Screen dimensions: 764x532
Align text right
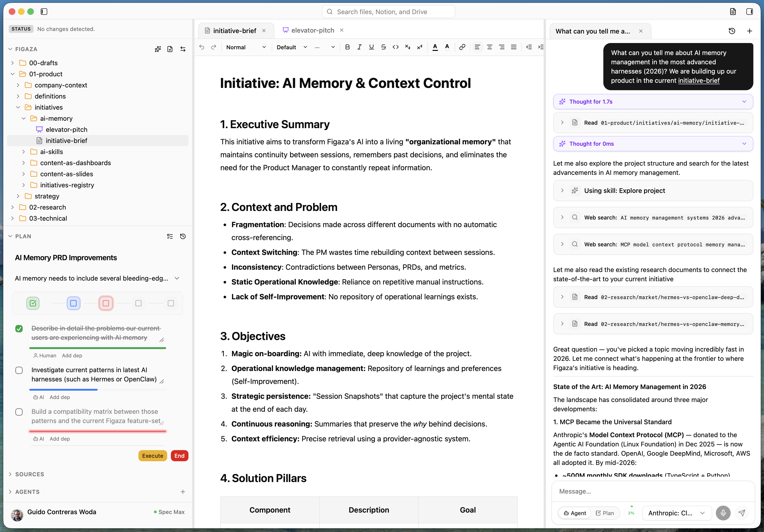[x=502, y=47]
